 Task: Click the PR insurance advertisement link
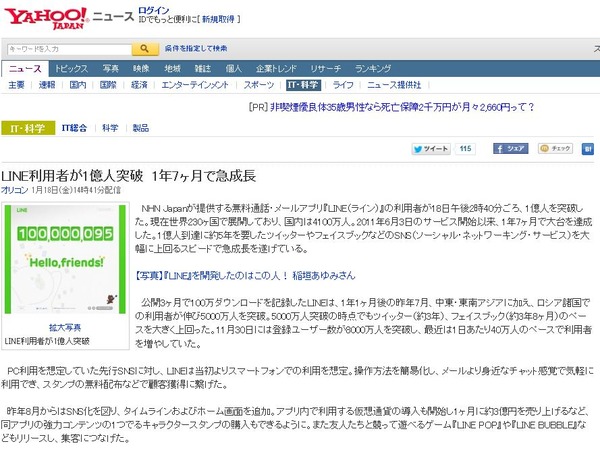coord(402,107)
